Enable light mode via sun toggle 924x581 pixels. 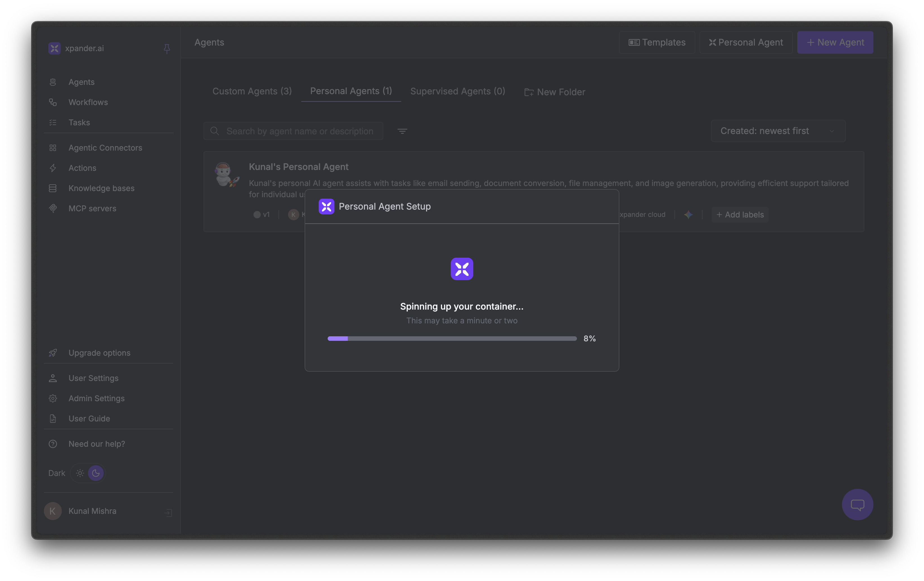pos(80,473)
